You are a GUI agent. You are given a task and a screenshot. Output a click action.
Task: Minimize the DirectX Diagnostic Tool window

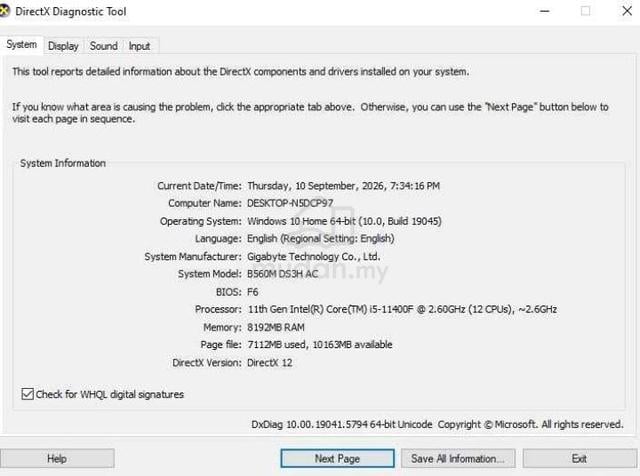pos(544,11)
